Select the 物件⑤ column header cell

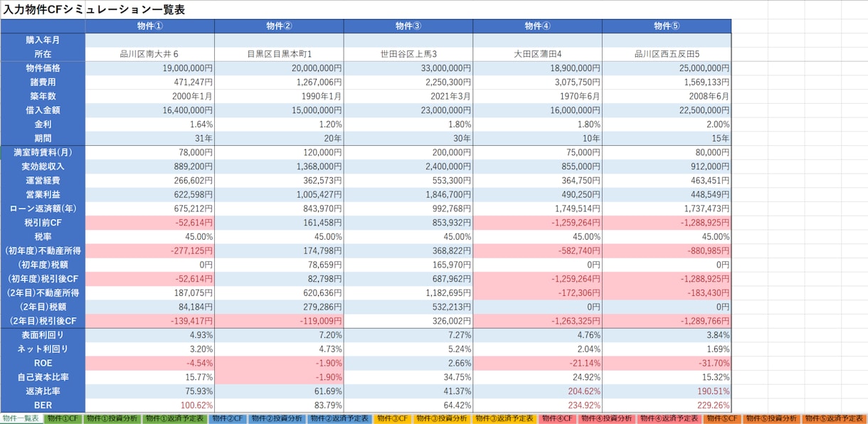click(x=667, y=26)
